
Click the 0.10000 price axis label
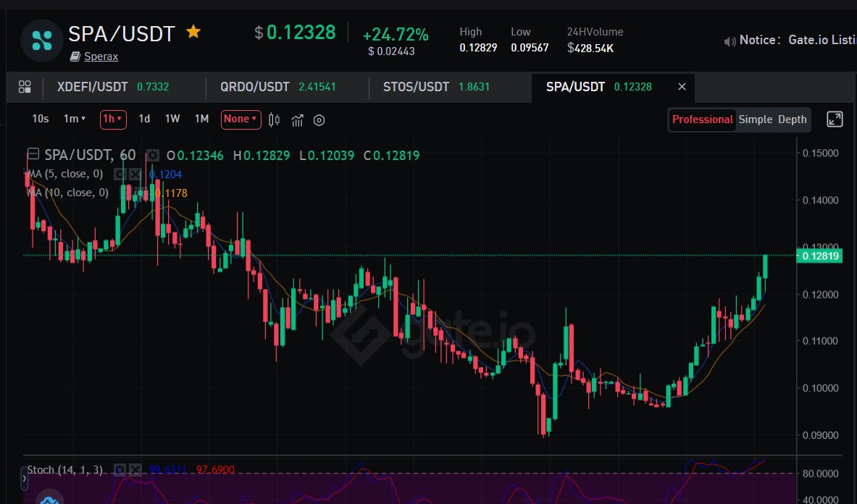point(820,388)
